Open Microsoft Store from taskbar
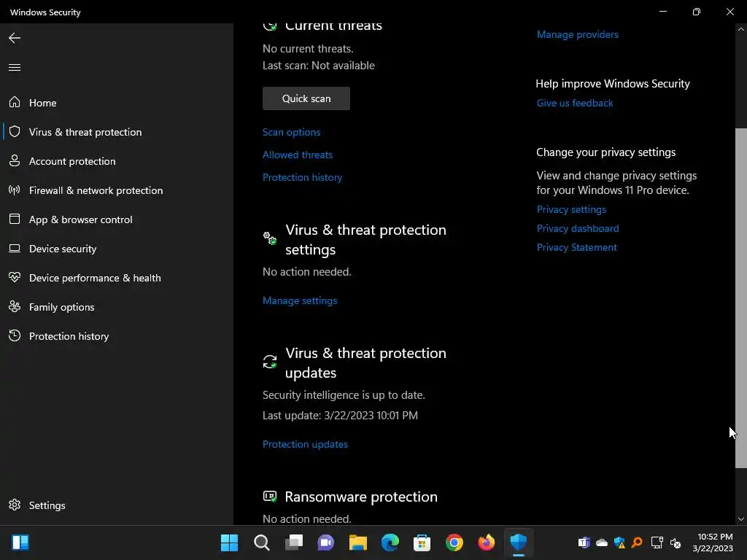Image resolution: width=747 pixels, height=560 pixels. (x=422, y=542)
